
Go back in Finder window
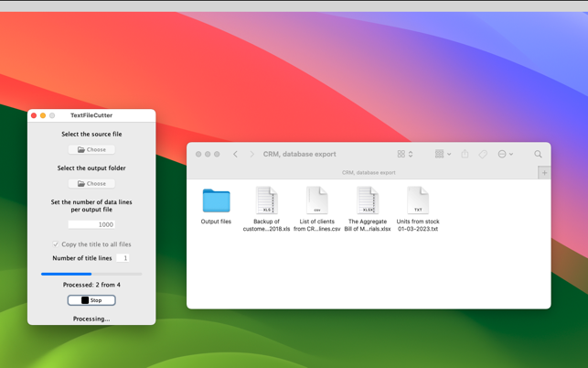point(235,154)
